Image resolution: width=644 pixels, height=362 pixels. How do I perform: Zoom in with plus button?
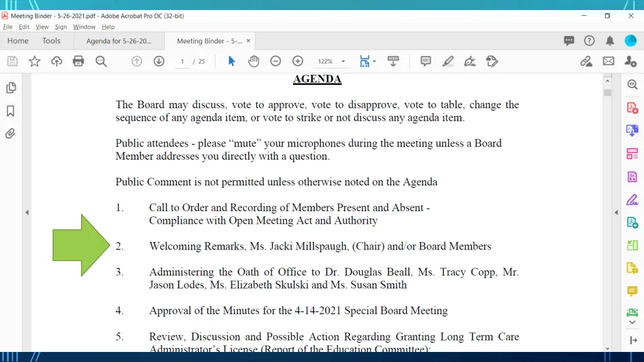pos(297,61)
